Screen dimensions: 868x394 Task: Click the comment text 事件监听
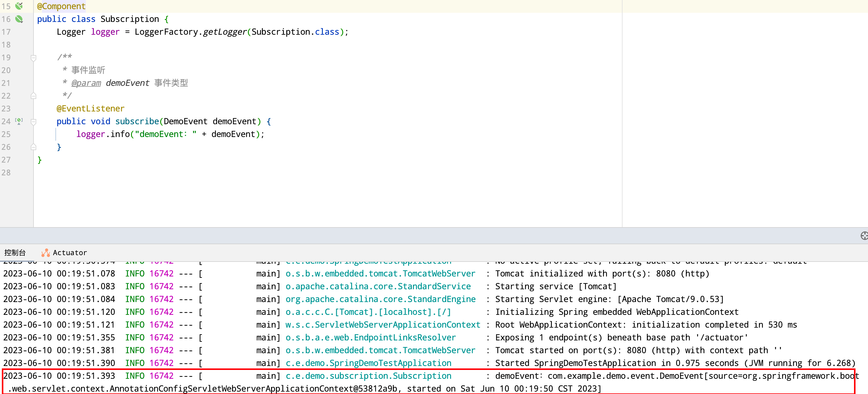coord(88,70)
